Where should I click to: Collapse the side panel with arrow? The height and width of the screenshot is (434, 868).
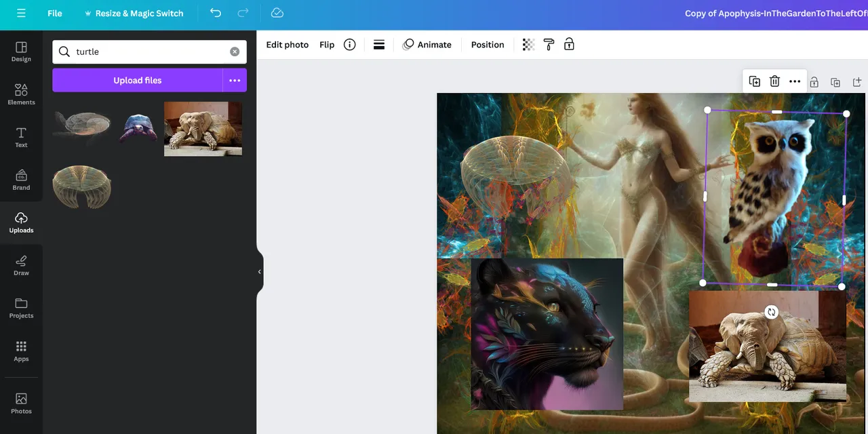click(259, 271)
